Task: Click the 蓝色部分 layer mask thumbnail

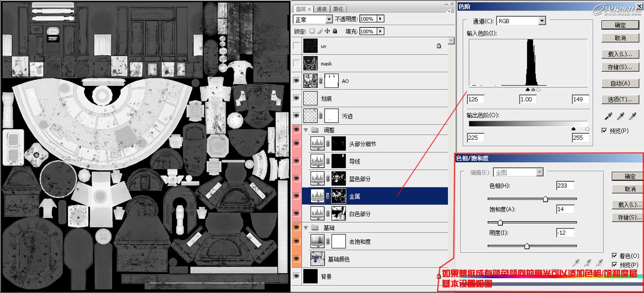Action: [x=339, y=178]
